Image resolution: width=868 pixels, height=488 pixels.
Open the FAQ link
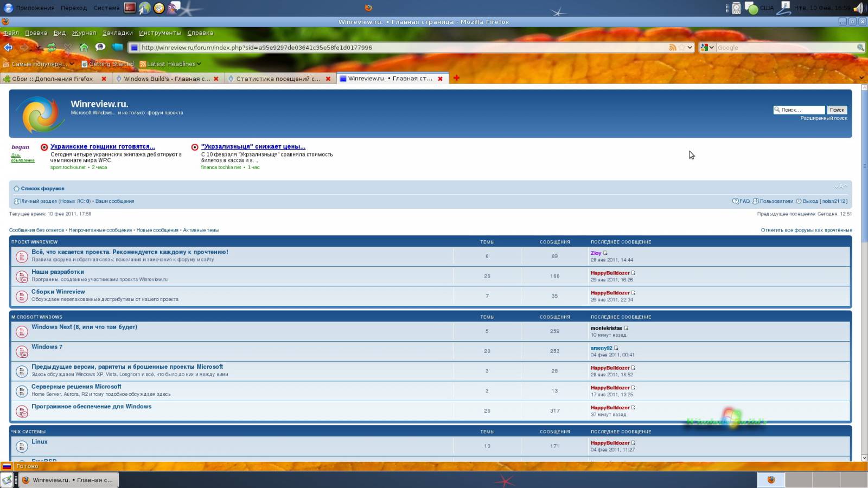pos(741,201)
